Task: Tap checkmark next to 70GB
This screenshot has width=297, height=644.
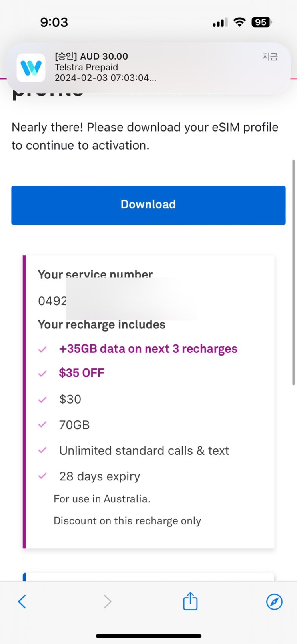Action: [x=42, y=425]
